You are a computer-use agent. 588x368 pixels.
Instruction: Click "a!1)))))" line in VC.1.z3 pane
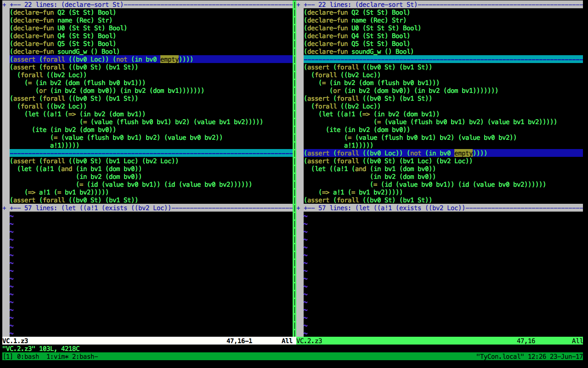click(x=65, y=145)
